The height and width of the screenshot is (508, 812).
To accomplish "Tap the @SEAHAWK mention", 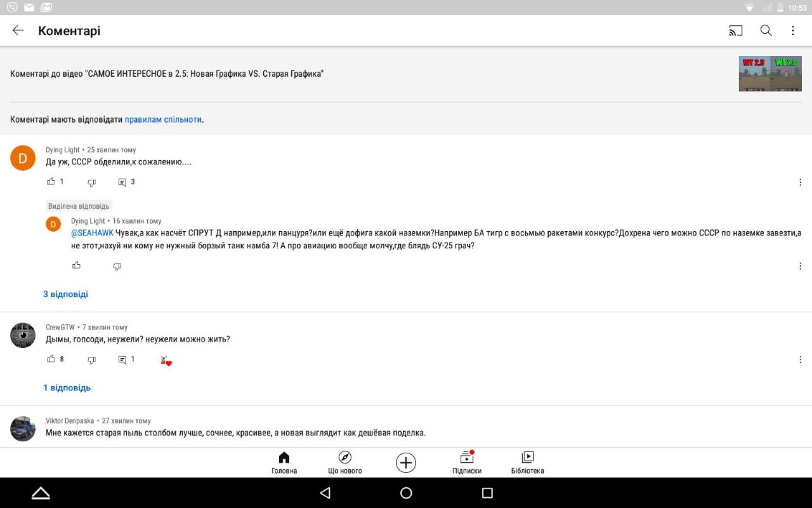I will click(92, 233).
